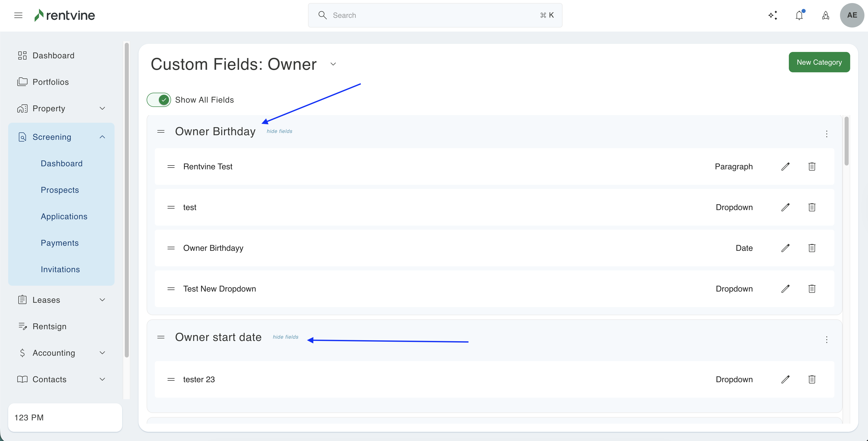Open the notifications bell

click(x=799, y=15)
